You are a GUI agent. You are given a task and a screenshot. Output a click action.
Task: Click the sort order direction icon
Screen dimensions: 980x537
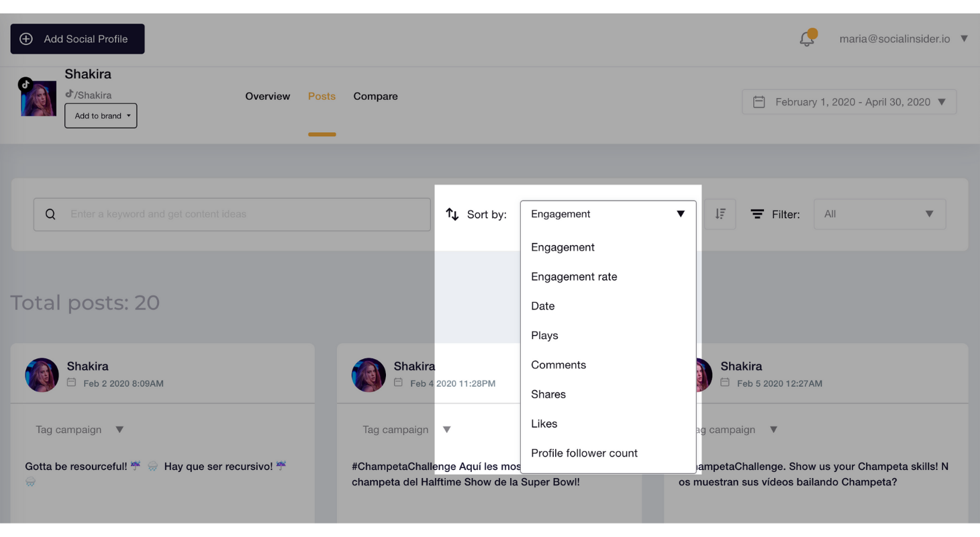click(x=720, y=214)
